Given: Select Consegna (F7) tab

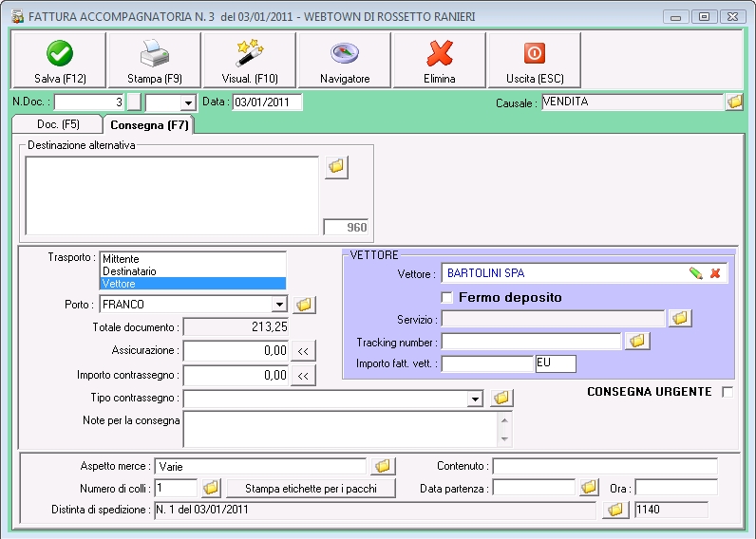Looking at the screenshot, I should coord(149,124).
